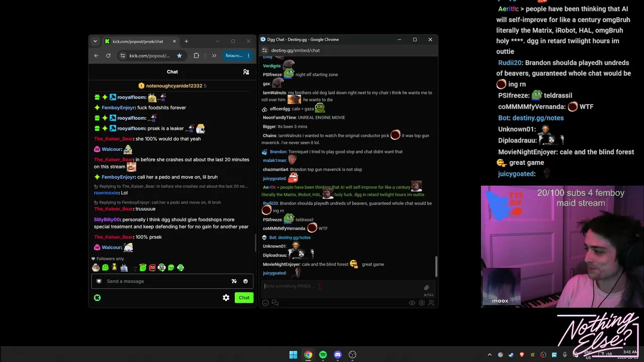Open the Dgg chat emote picker smiley

click(x=266, y=303)
